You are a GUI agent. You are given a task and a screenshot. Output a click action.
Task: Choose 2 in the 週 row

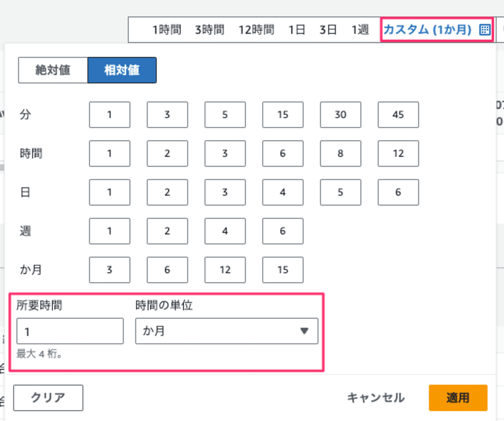tap(167, 231)
